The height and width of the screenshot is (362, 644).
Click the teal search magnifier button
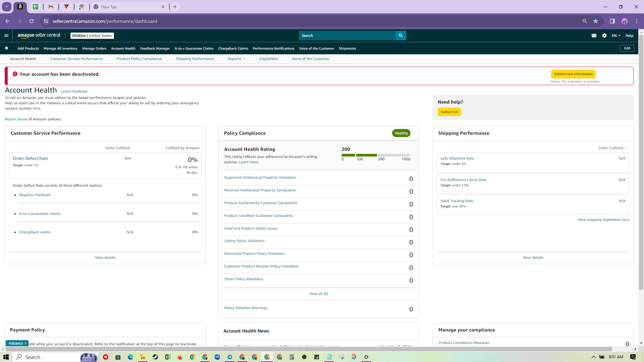click(400, 36)
